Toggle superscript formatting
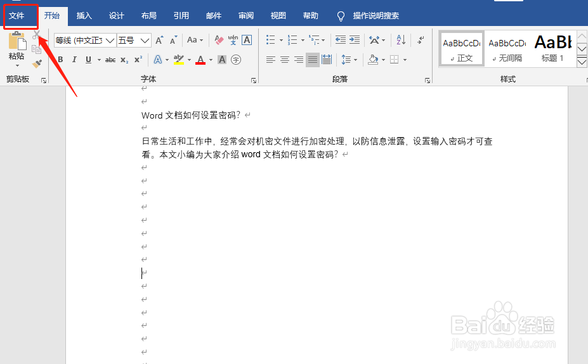Image resolution: width=588 pixels, height=364 pixels. 138,60
